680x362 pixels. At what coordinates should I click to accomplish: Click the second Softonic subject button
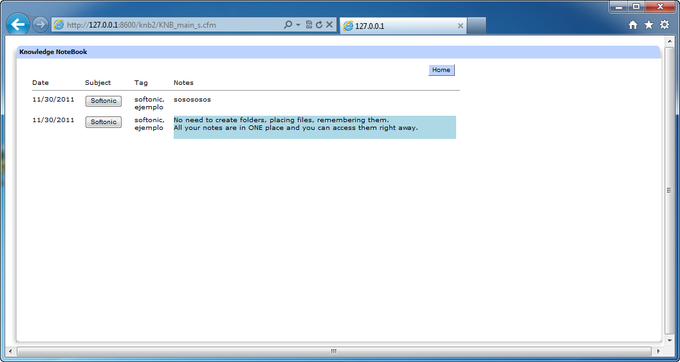coord(103,122)
